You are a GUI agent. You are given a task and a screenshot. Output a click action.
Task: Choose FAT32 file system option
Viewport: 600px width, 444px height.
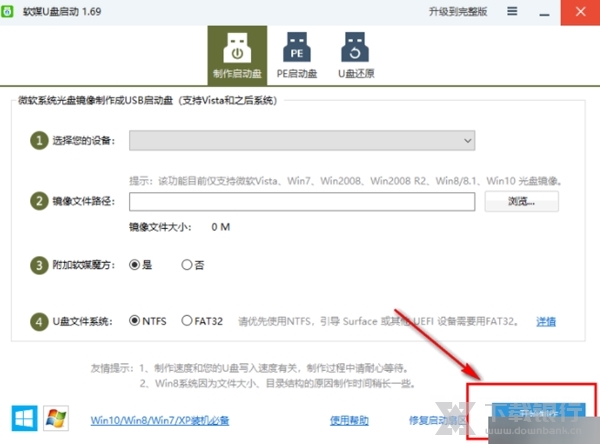click(x=202, y=321)
